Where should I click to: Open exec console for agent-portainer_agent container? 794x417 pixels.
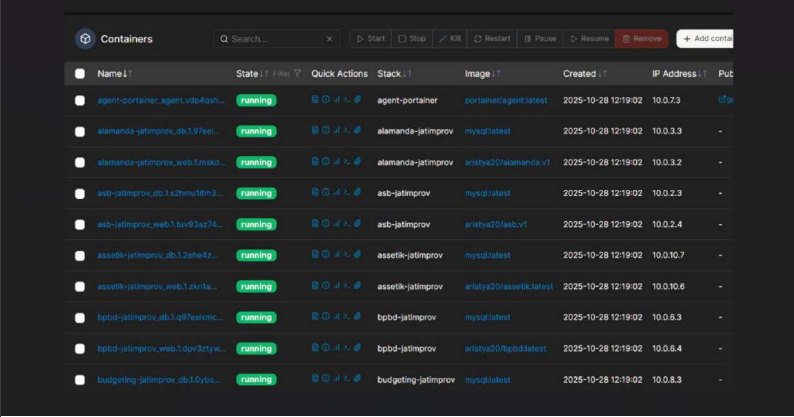click(x=347, y=99)
